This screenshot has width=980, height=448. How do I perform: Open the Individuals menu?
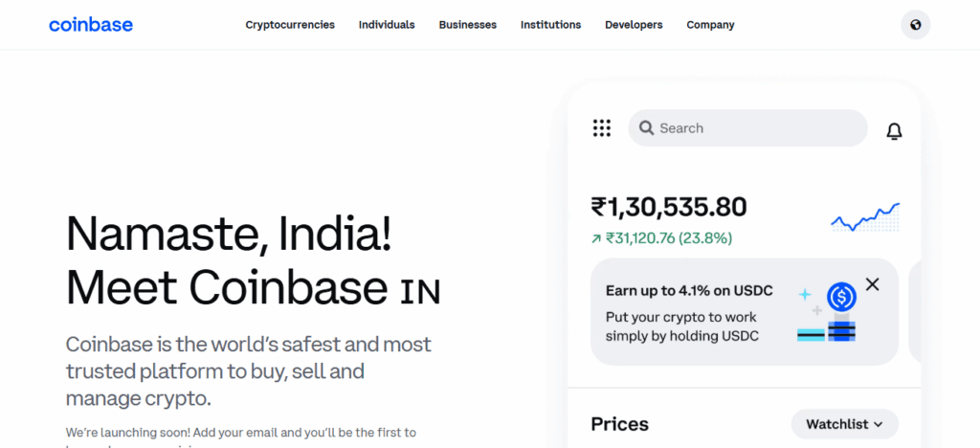pyautogui.click(x=387, y=25)
